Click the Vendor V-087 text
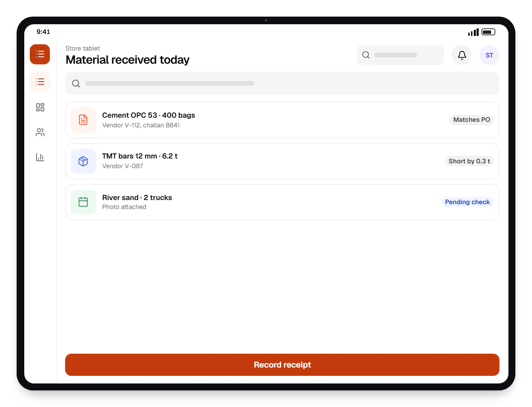This screenshot has height=407, width=532. [123, 166]
